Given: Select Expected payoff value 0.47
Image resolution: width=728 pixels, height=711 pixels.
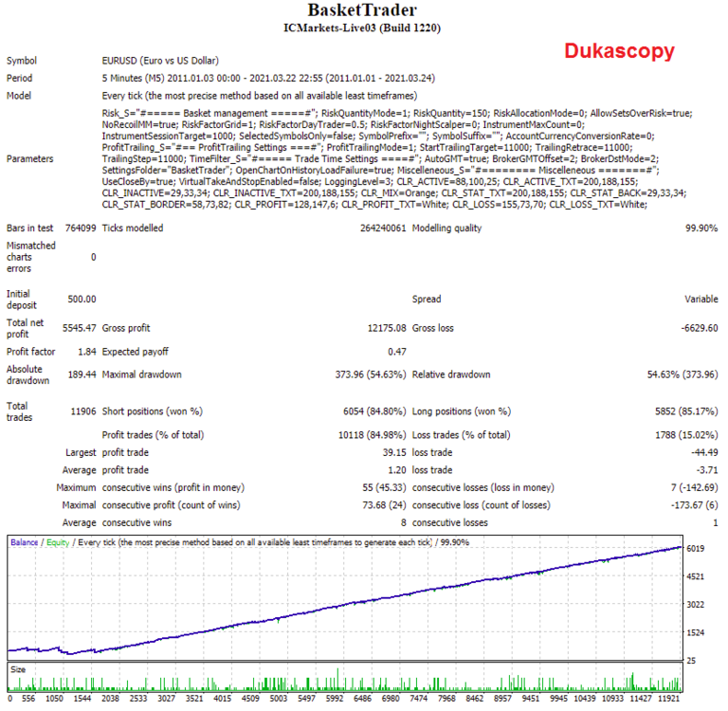Looking at the screenshot, I should (397, 352).
